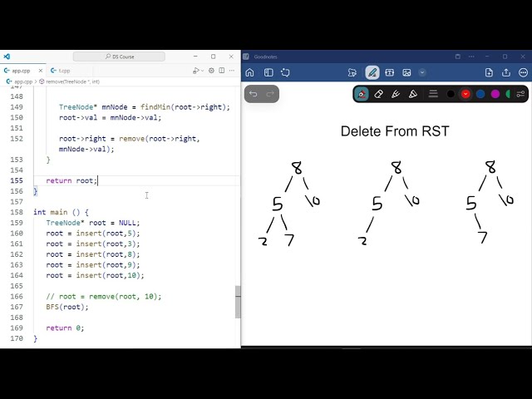The image size is (532, 399).
Task: Run the C++ file with play button
Action: point(196,71)
